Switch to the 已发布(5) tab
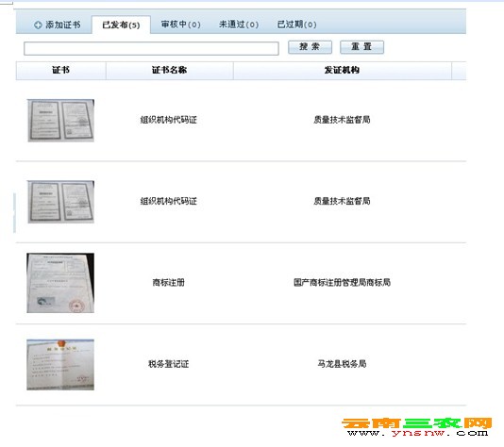The image size is (504, 447). 121,25
